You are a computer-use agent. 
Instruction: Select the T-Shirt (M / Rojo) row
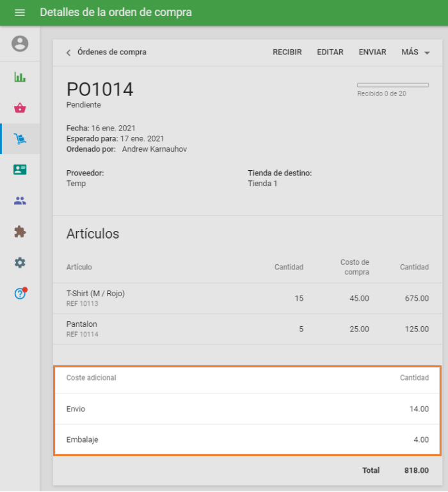coord(247,298)
